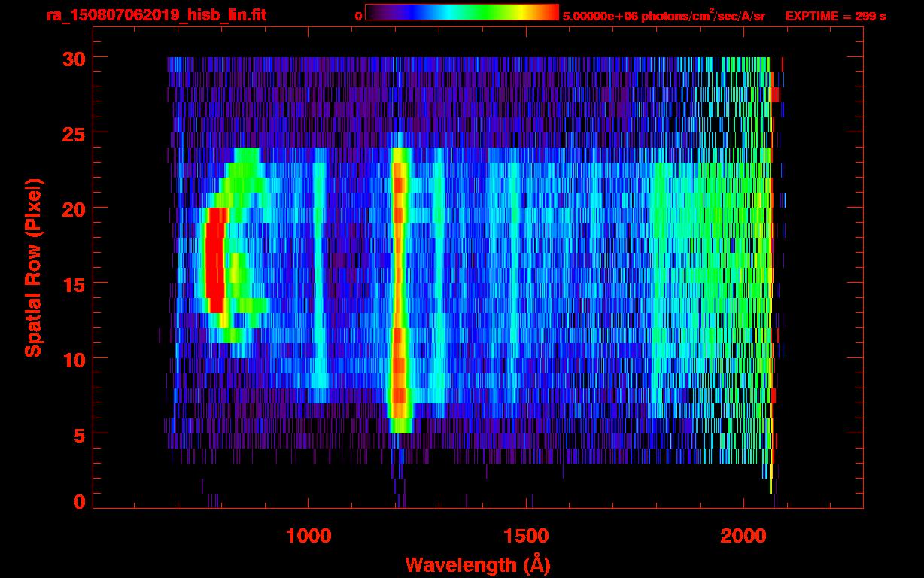The height and width of the screenshot is (578, 924).
Task: Click the color bar minimum value 0
Action: [x=358, y=16]
